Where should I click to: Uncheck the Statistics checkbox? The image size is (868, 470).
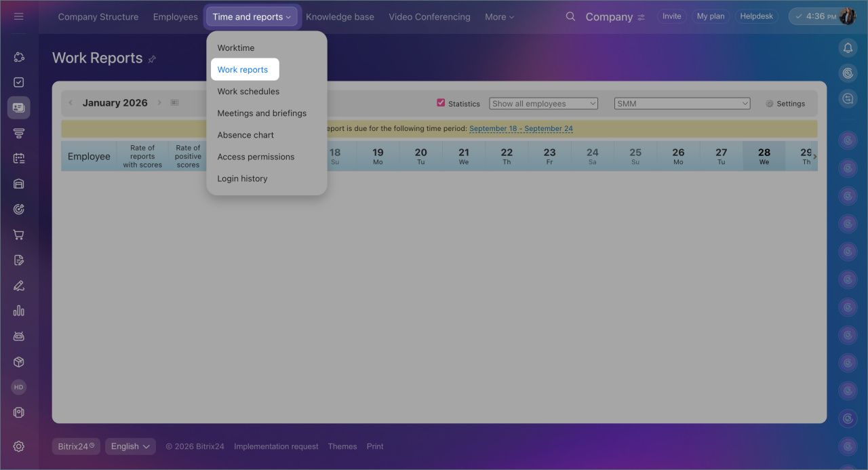(x=441, y=103)
